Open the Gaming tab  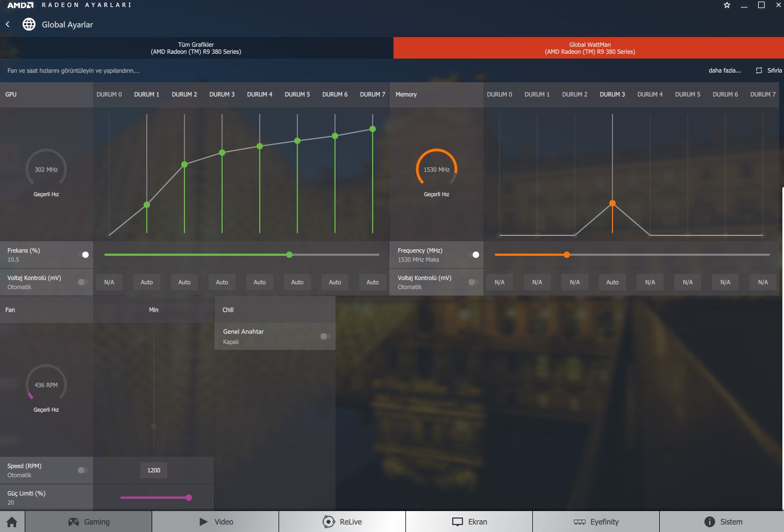point(89,522)
